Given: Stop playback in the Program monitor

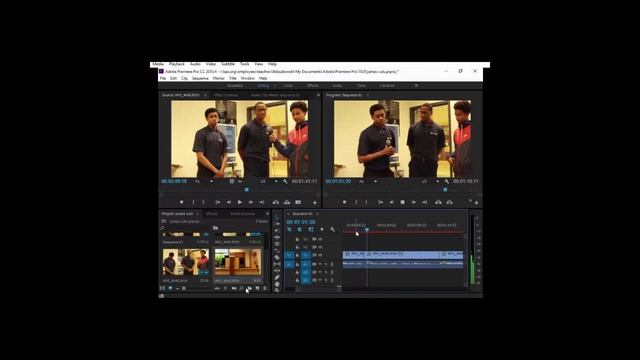Looking at the screenshot, I should [402, 202].
